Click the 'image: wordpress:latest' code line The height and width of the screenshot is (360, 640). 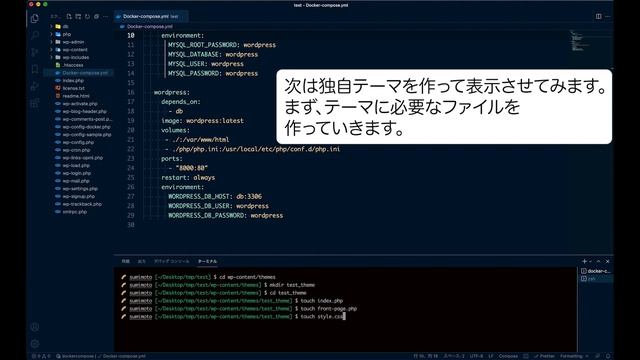point(202,121)
